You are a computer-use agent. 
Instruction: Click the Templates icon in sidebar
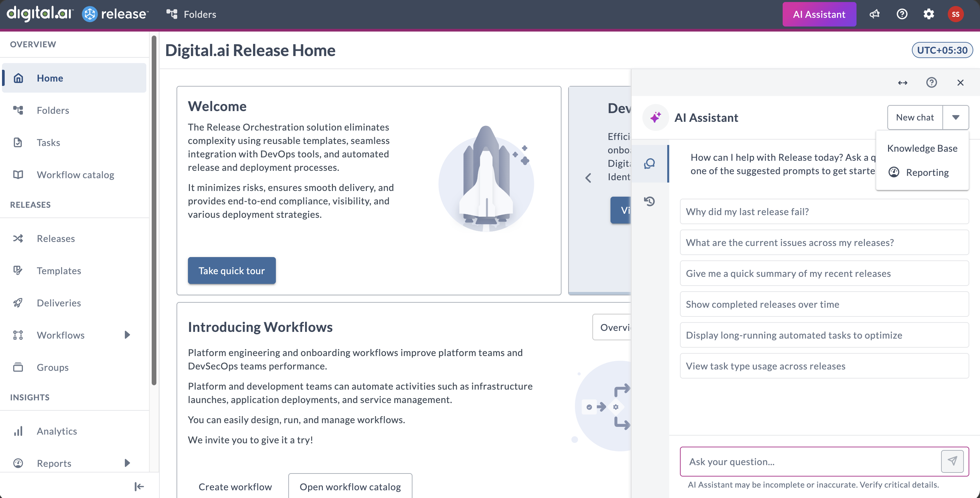[x=18, y=270]
